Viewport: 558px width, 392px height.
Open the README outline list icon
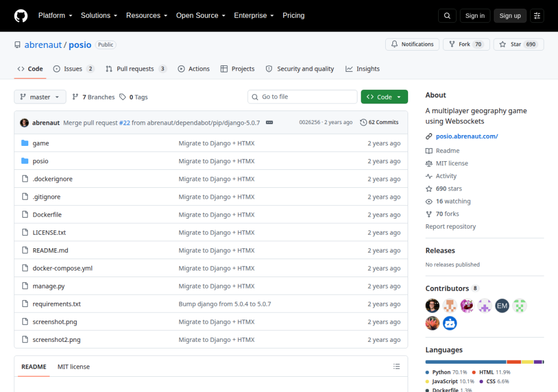397,366
